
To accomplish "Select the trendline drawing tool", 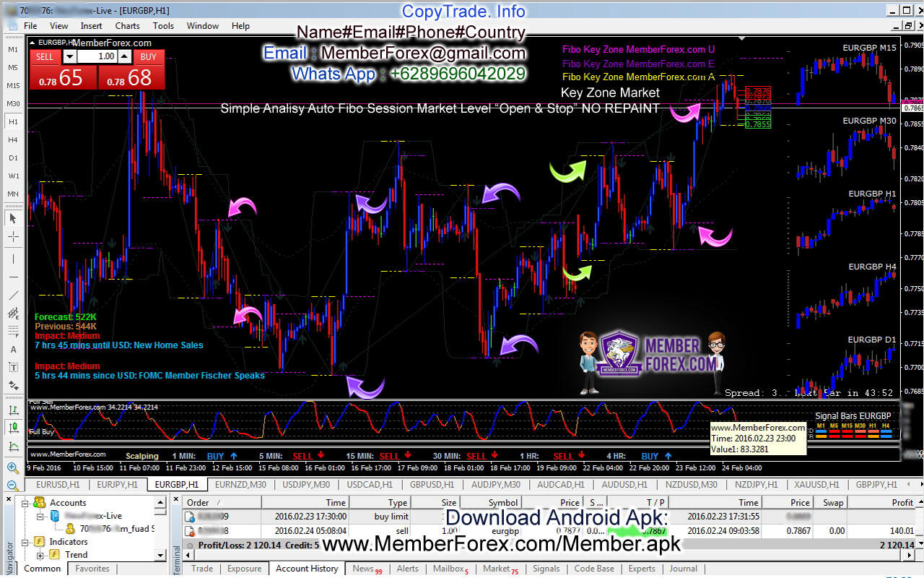I will click(x=13, y=296).
